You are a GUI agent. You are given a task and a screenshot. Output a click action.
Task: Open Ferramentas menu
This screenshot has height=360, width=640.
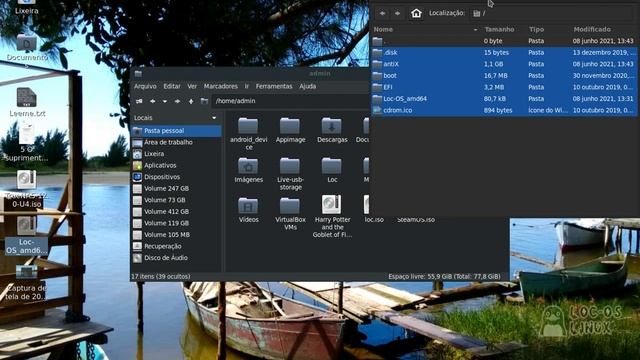pos(274,86)
